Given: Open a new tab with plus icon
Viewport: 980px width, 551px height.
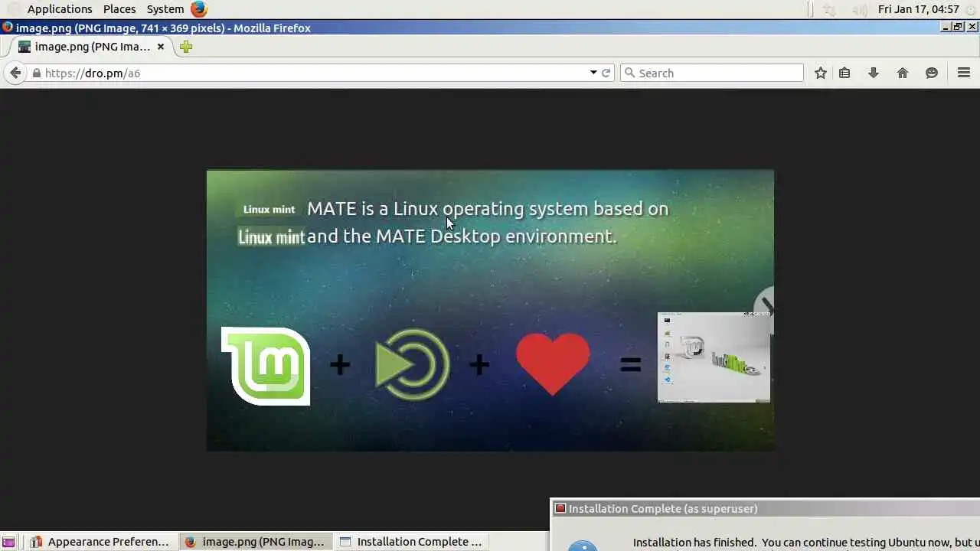Looking at the screenshot, I should 186,47.
